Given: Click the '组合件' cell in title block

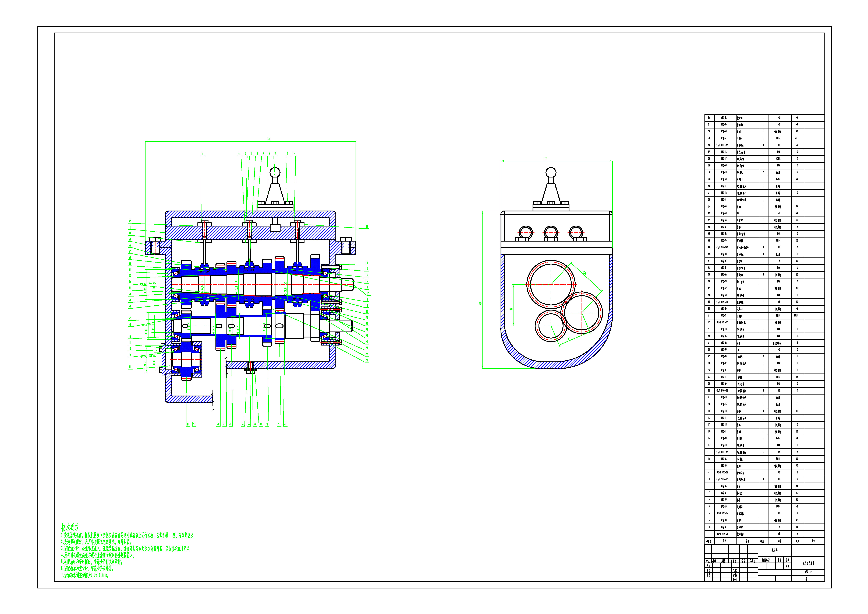Looking at the screenshot, I should pos(775,550).
